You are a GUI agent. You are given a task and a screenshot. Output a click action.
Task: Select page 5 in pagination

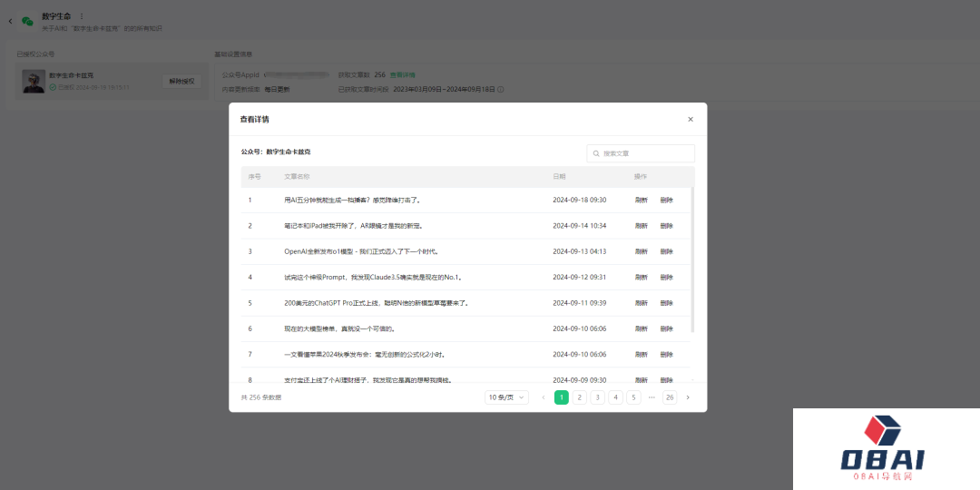[633, 397]
